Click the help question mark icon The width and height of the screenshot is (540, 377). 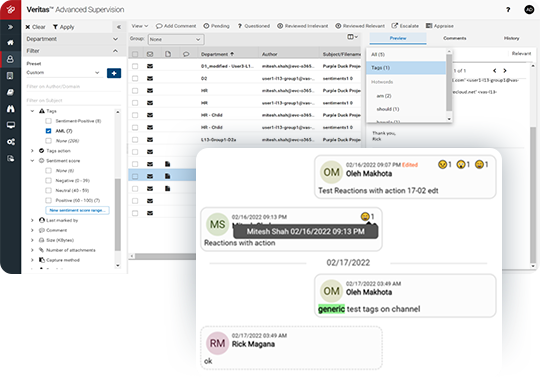click(508, 10)
